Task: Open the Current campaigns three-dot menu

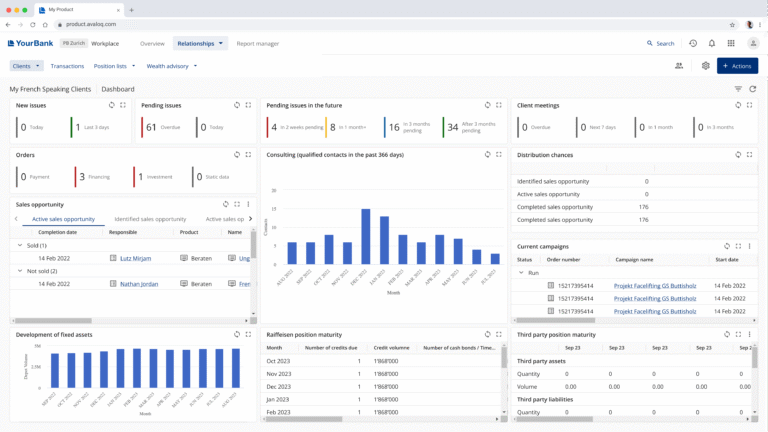Action: [x=750, y=245]
